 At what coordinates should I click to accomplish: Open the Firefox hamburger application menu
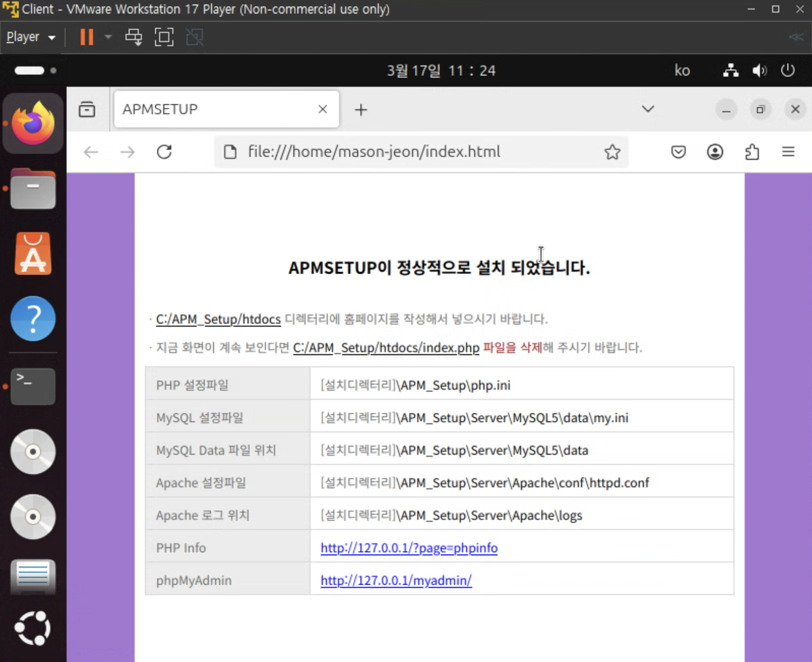[789, 152]
